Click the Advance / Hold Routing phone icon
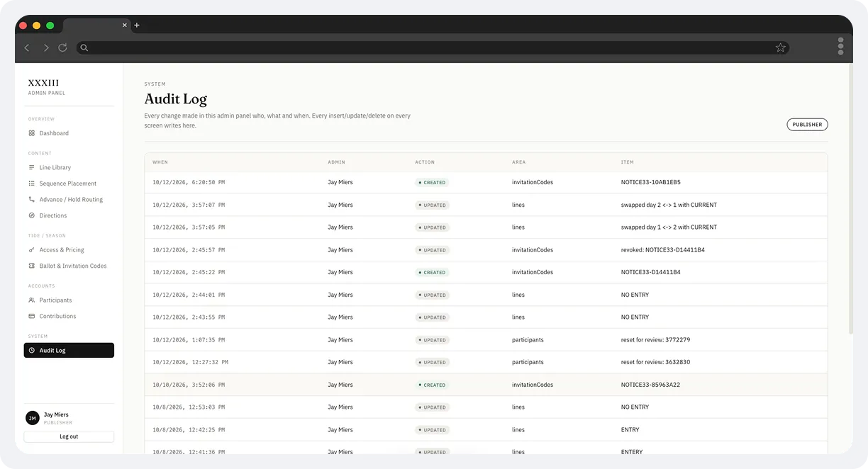The image size is (868, 469). tap(31, 200)
